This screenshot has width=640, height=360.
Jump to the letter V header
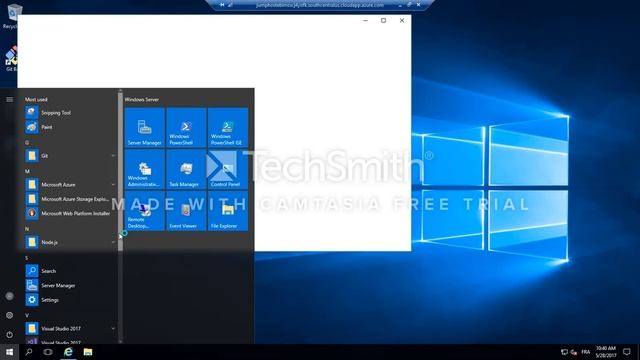coord(27,315)
